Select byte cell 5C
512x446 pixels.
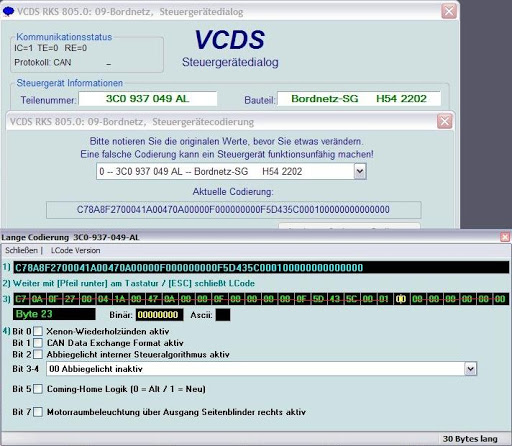352,299
